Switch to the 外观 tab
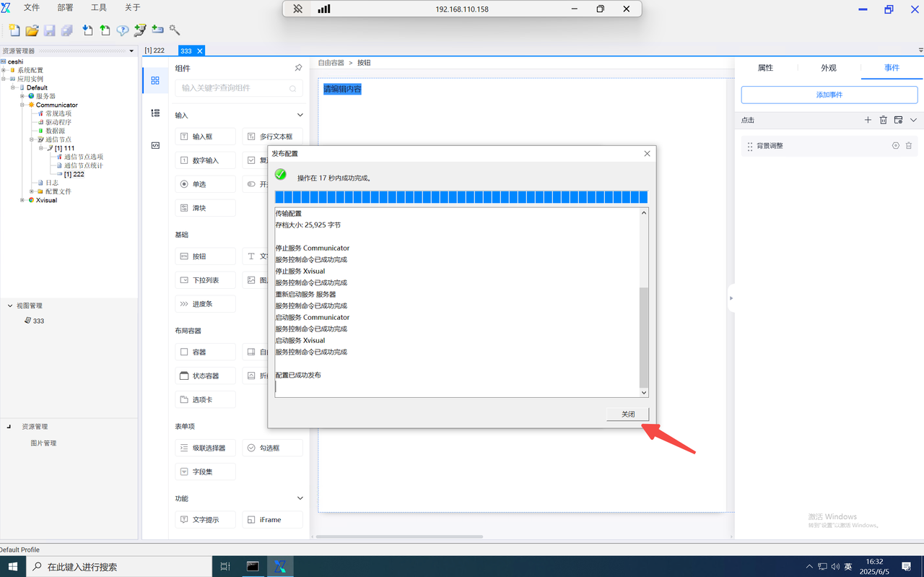Image resolution: width=924 pixels, height=577 pixels. coord(829,68)
